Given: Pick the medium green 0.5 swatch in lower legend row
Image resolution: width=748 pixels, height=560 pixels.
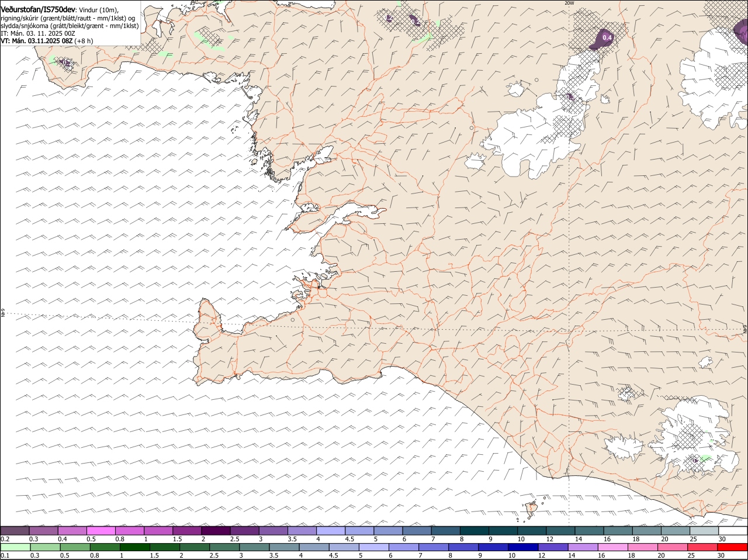Looking at the screenshot, I should [x=75, y=547].
